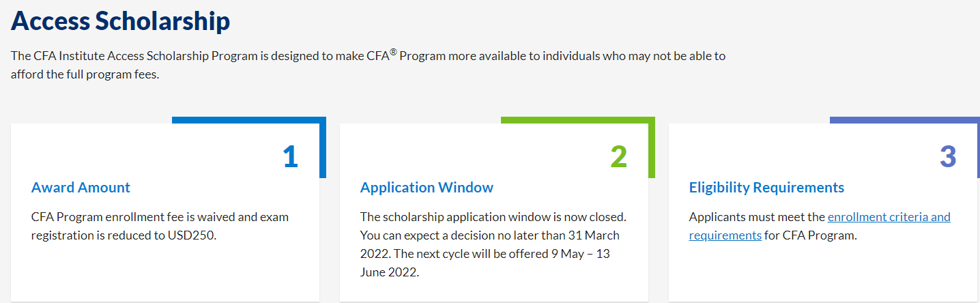Click the "for CFA Program." text in Eligibility card
This screenshot has width=980, height=303.
(x=810, y=235)
